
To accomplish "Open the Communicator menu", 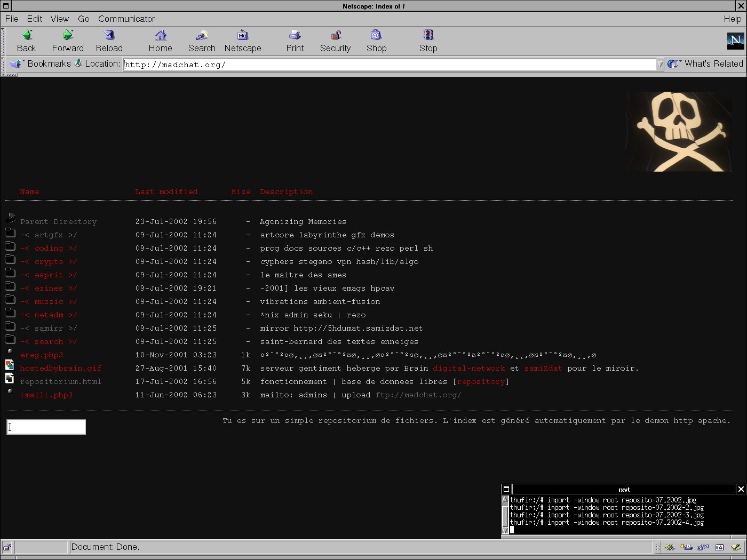I will pyautogui.click(x=126, y=19).
